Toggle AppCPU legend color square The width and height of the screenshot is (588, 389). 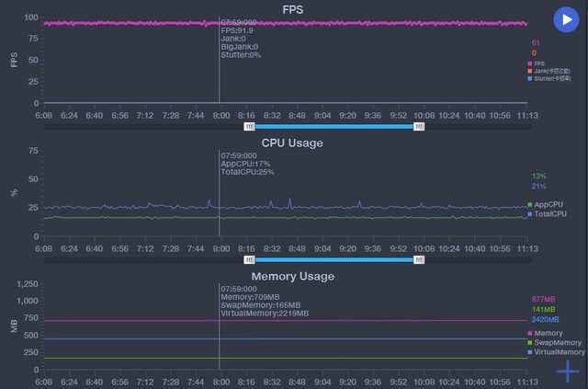coord(530,204)
